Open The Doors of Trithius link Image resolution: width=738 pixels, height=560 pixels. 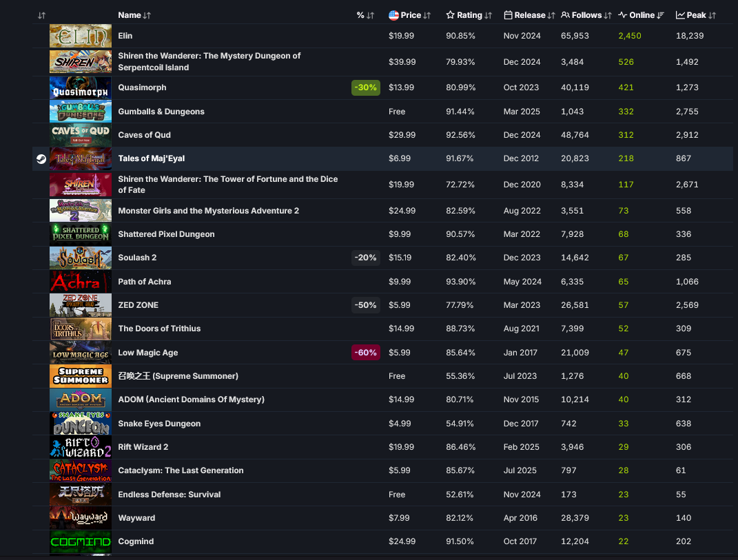coord(159,329)
